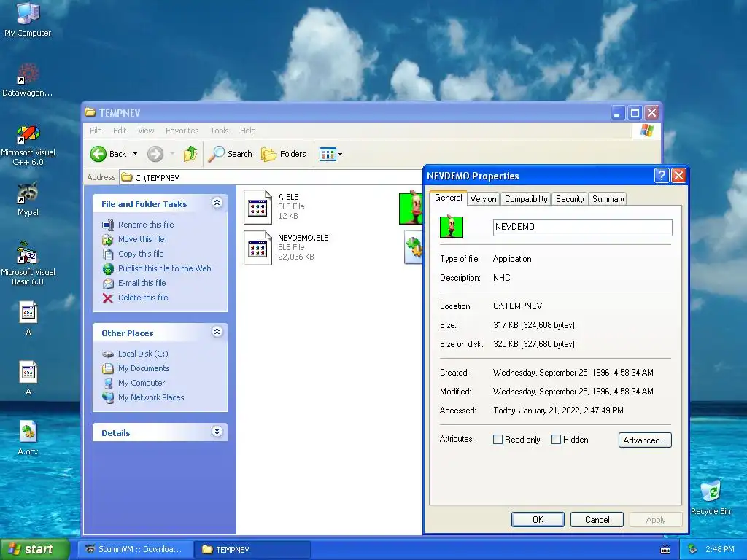Image resolution: width=747 pixels, height=560 pixels.
Task: Open Tools menu
Action: point(219,131)
